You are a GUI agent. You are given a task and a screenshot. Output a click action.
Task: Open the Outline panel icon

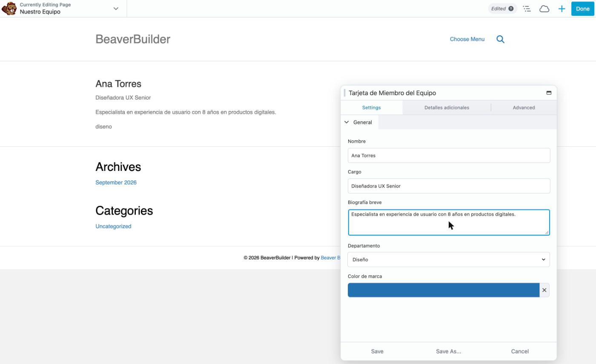(x=527, y=9)
